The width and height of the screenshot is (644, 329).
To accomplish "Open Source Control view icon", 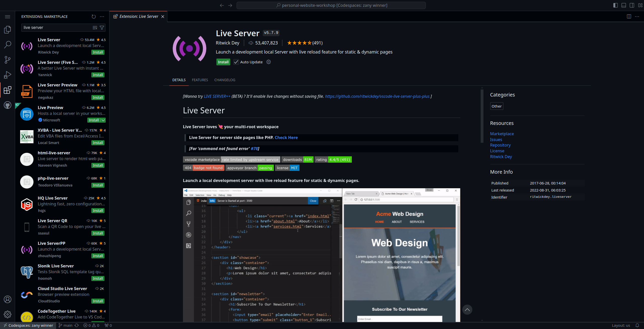I will pyautogui.click(x=8, y=60).
